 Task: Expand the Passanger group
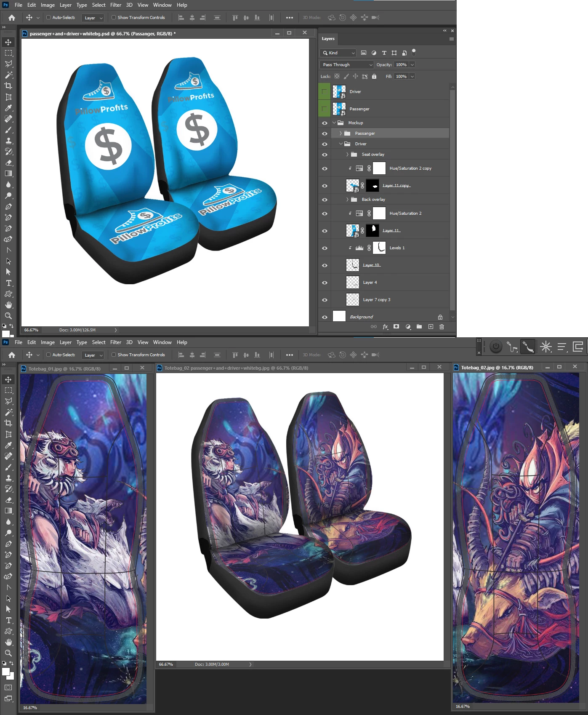point(341,133)
